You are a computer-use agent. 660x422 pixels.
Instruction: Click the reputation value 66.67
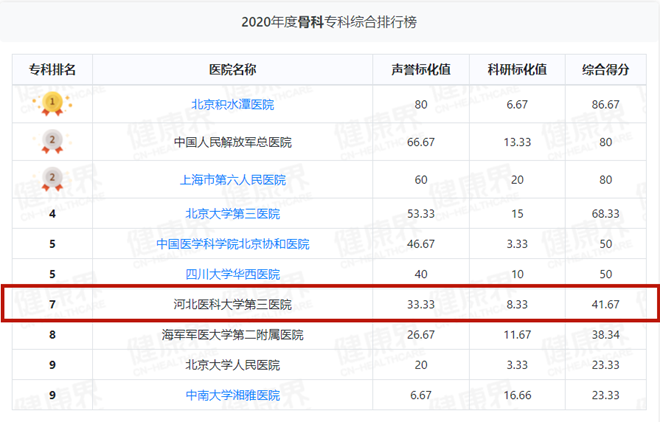tap(420, 142)
